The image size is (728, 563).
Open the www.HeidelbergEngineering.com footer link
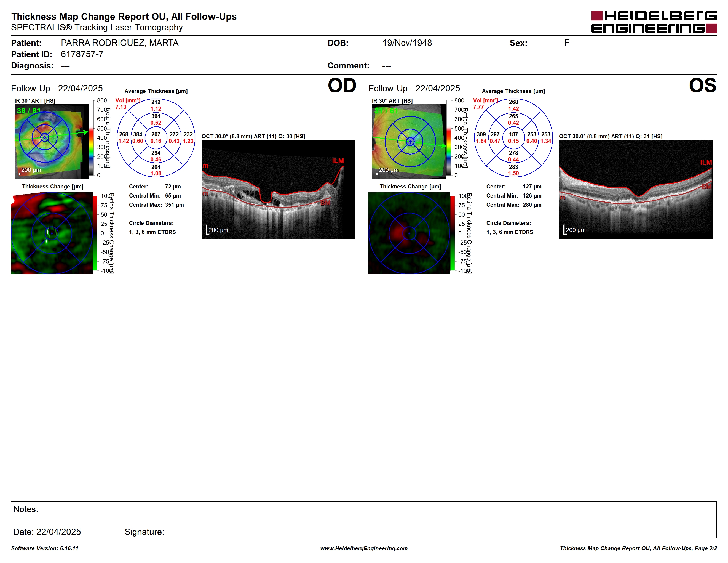[x=364, y=548]
